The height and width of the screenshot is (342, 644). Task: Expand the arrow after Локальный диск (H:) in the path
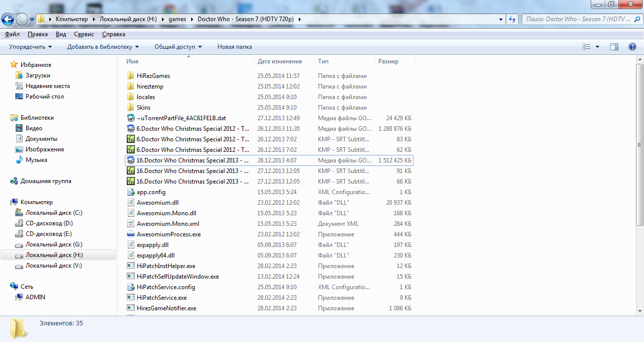pyautogui.click(x=163, y=19)
